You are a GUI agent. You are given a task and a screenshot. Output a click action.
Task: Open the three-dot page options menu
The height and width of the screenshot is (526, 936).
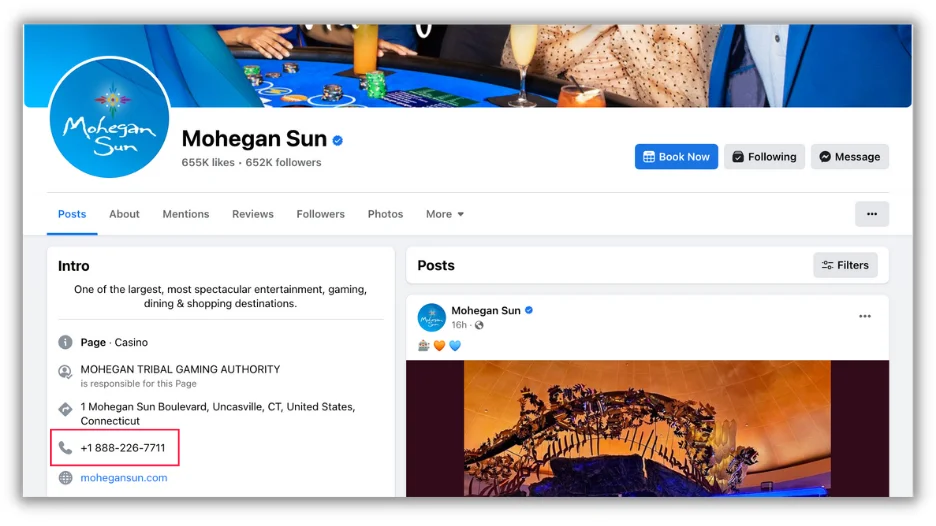point(871,214)
